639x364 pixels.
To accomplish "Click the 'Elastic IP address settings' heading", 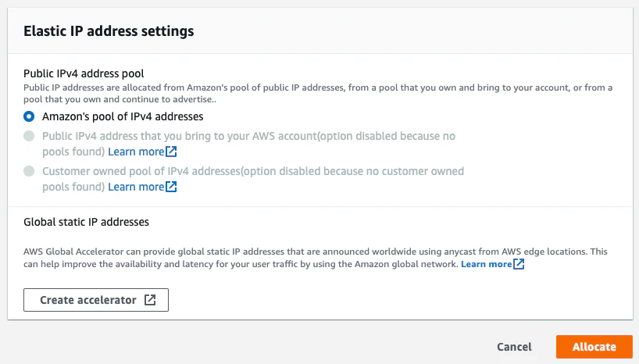I will pyautogui.click(x=109, y=31).
